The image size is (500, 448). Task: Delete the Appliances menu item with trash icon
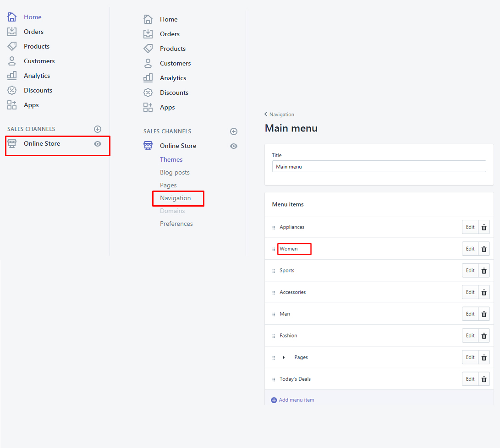(x=484, y=227)
